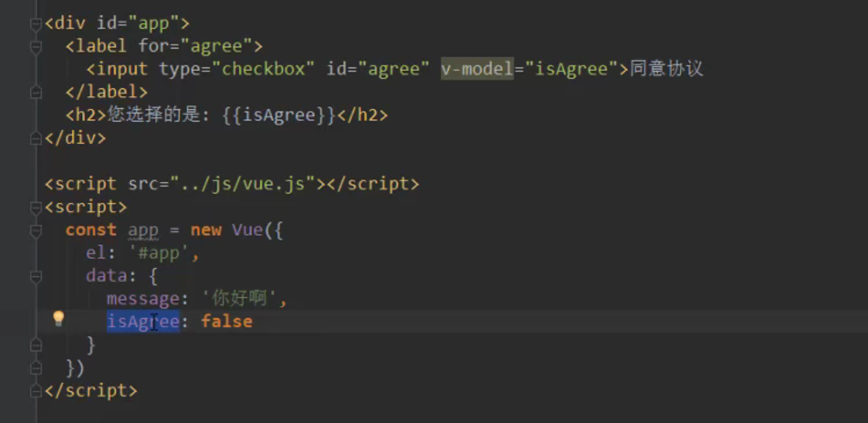Collapse the label for="agree" fold marker
This screenshot has width=868, height=423.
point(36,47)
